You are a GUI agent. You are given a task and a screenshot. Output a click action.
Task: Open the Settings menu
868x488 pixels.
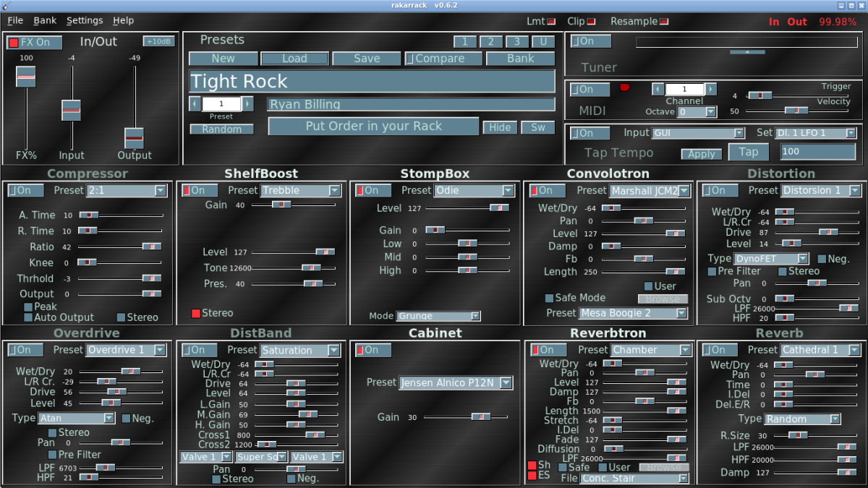[85, 21]
